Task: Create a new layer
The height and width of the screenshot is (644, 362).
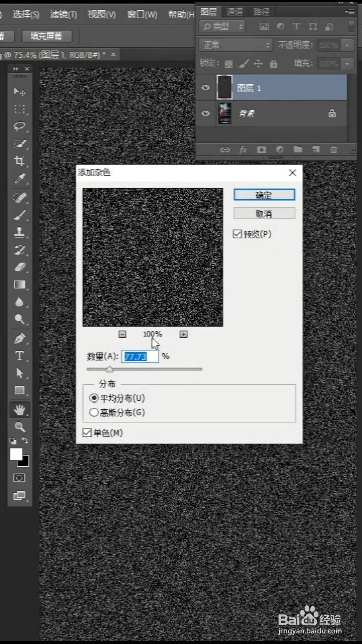Action: [x=316, y=149]
